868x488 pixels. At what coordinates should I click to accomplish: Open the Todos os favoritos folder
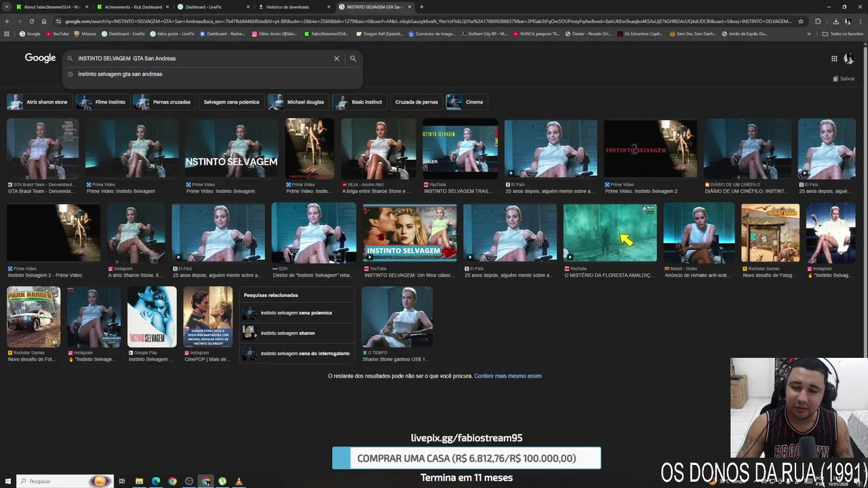[843, 33]
